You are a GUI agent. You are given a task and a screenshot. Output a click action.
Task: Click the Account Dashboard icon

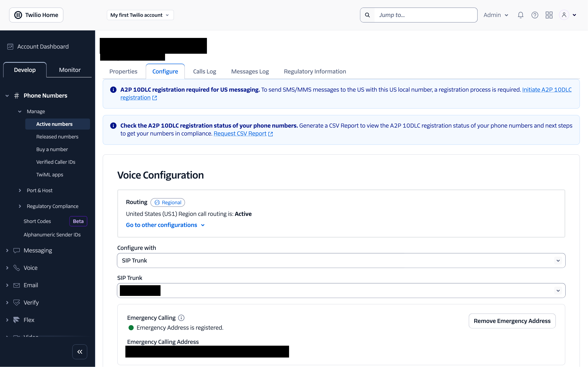tap(10, 47)
